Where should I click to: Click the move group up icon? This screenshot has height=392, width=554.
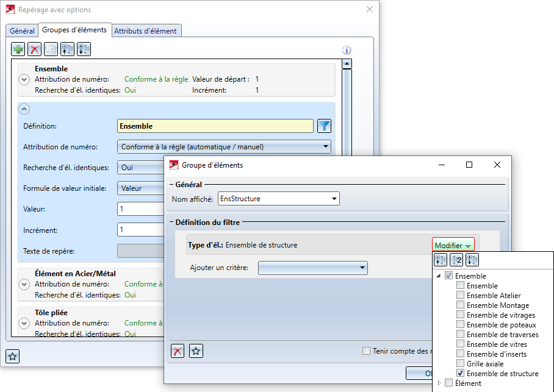[x=67, y=50]
